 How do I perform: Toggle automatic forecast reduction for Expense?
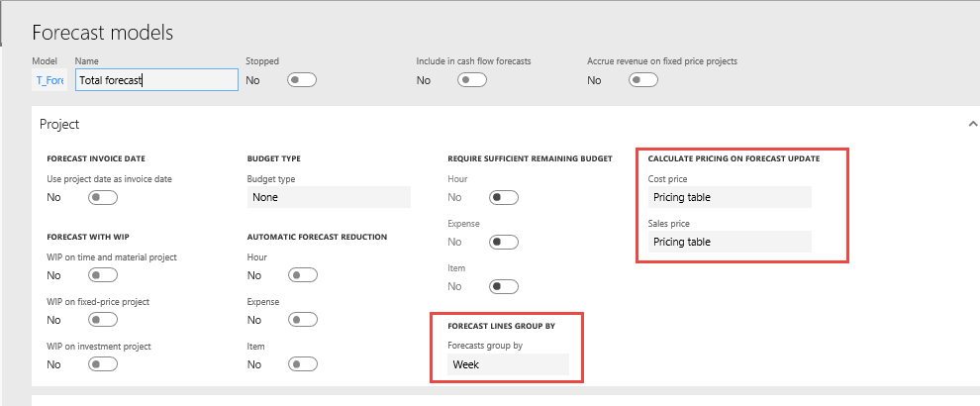point(303,320)
